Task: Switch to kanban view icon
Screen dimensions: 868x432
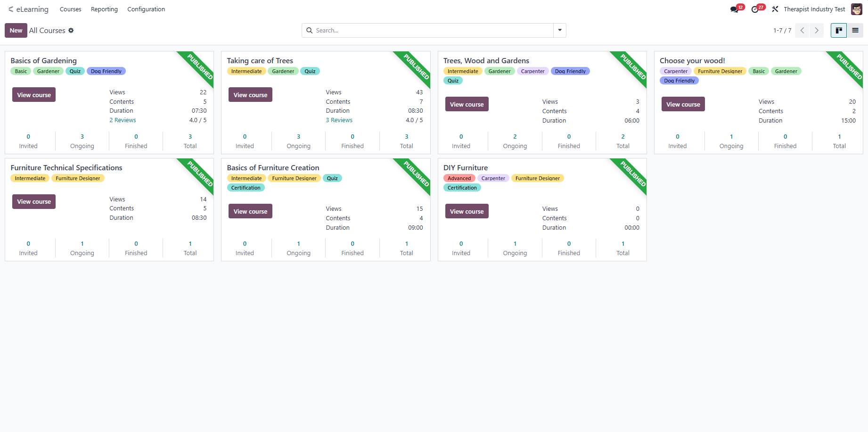Action: [x=839, y=30]
